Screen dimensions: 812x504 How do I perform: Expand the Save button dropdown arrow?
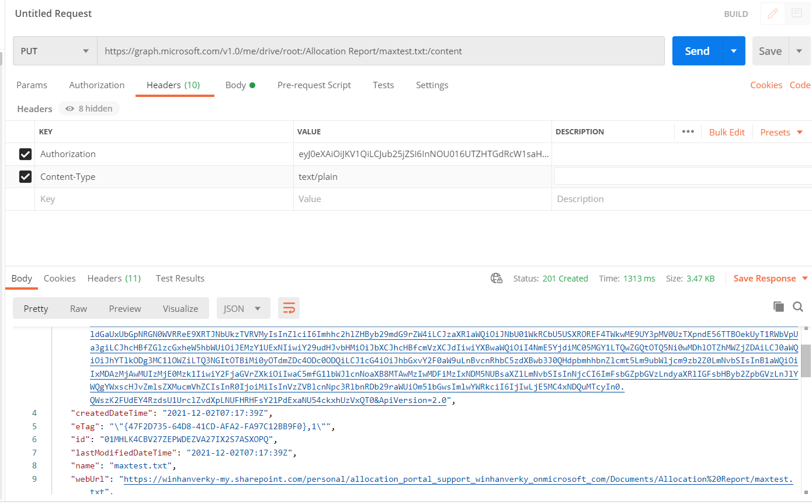pos(799,51)
